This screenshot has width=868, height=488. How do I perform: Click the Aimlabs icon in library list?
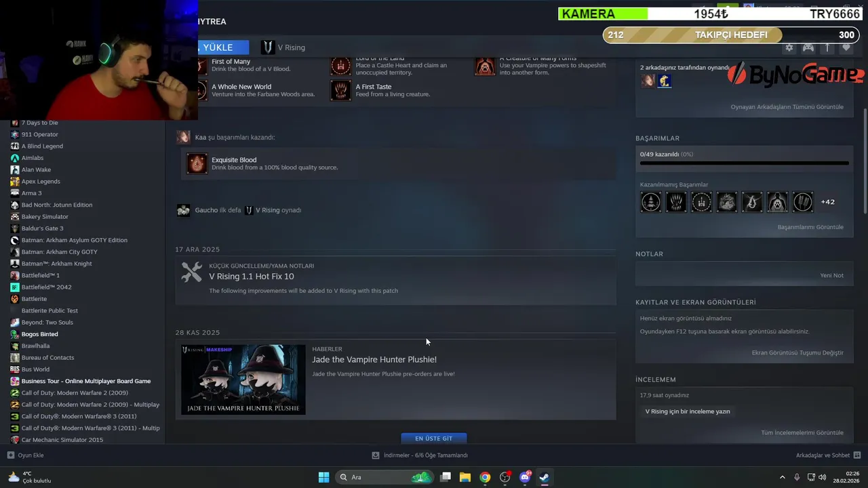[x=15, y=158]
